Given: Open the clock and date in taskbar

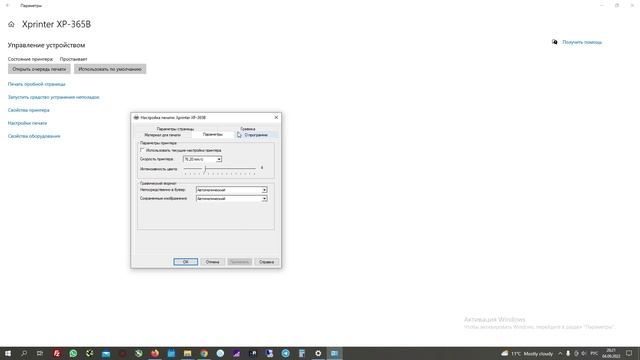Looking at the screenshot, I should coord(611,353).
